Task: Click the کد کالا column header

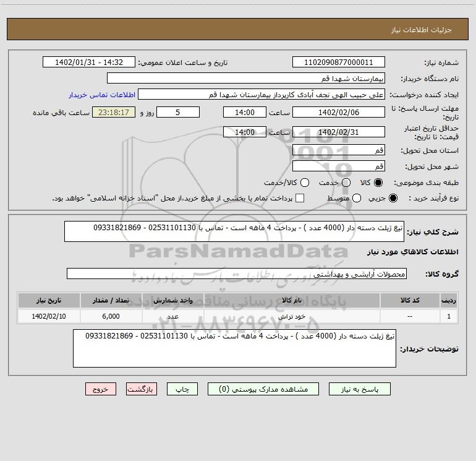Action: pyautogui.click(x=410, y=300)
